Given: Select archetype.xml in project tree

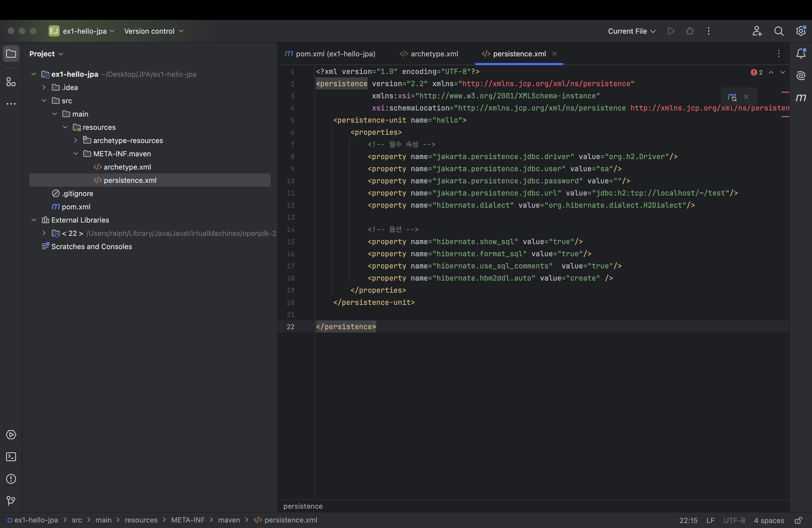Looking at the screenshot, I should tap(122, 167).
